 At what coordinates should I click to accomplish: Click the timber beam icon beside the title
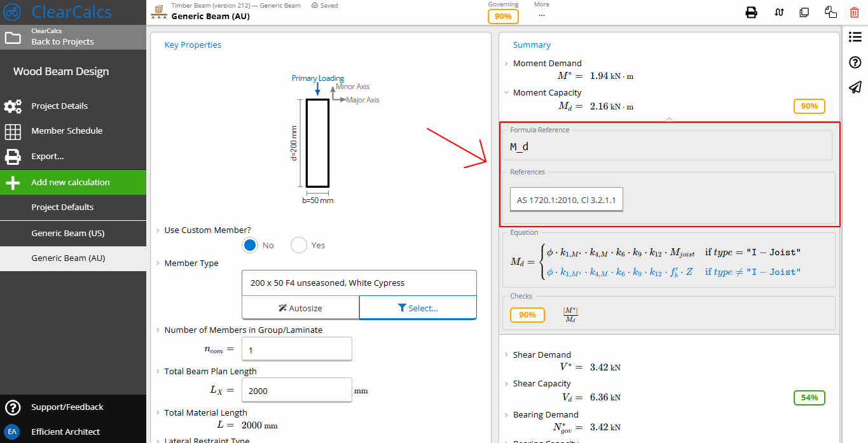(159, 11)
